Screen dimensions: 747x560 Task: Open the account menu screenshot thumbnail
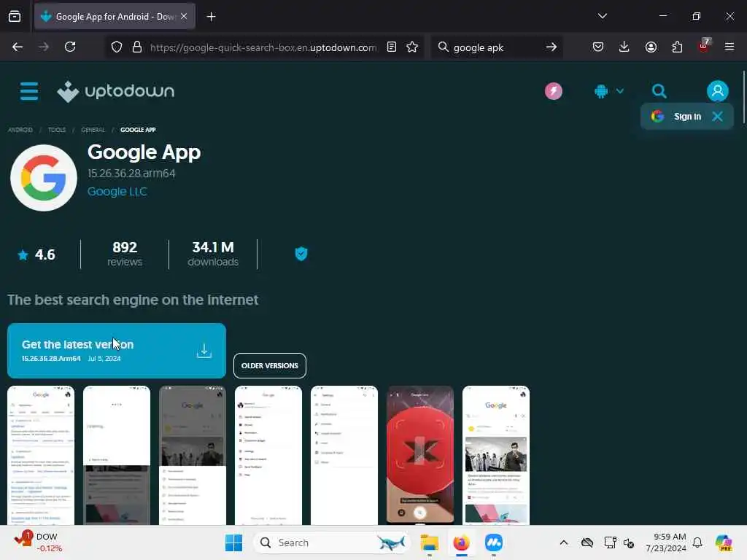coord(268,455)
